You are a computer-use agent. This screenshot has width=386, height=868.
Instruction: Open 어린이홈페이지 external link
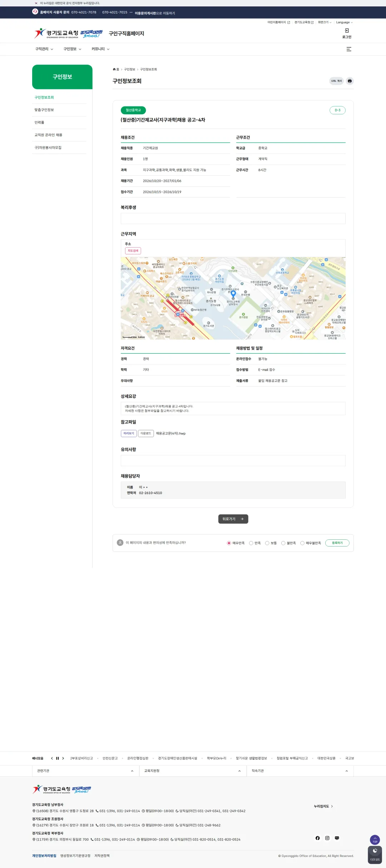point(279,23)
